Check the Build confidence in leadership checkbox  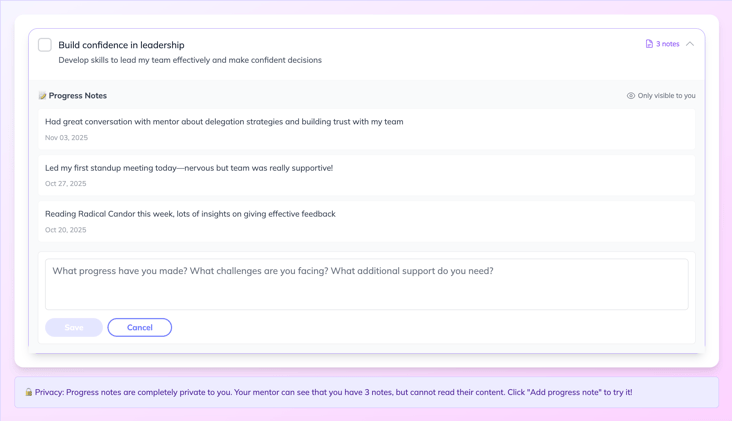coord(45,45)
